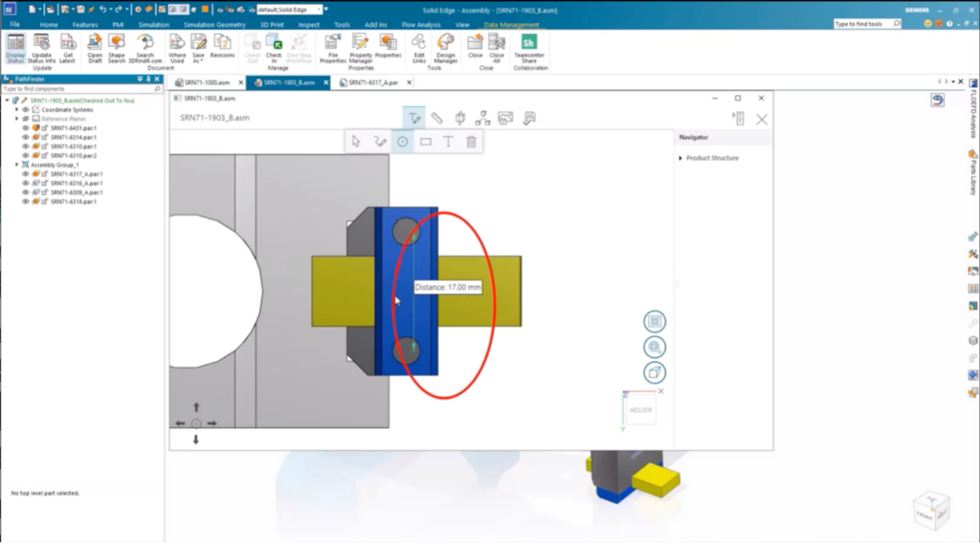The image size is (980, 545).
Task: Expand the Product Structure node
Action: 680,158
